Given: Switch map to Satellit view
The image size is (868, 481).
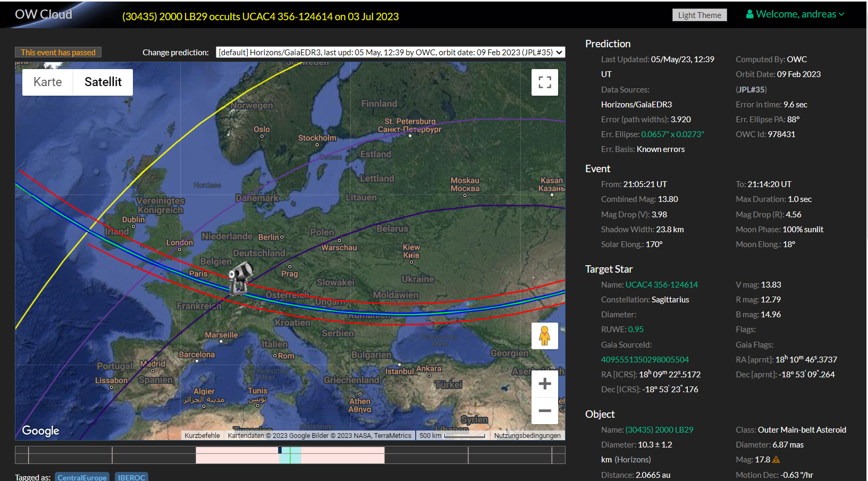Looking at the screenshot, I should pos(103,82).
